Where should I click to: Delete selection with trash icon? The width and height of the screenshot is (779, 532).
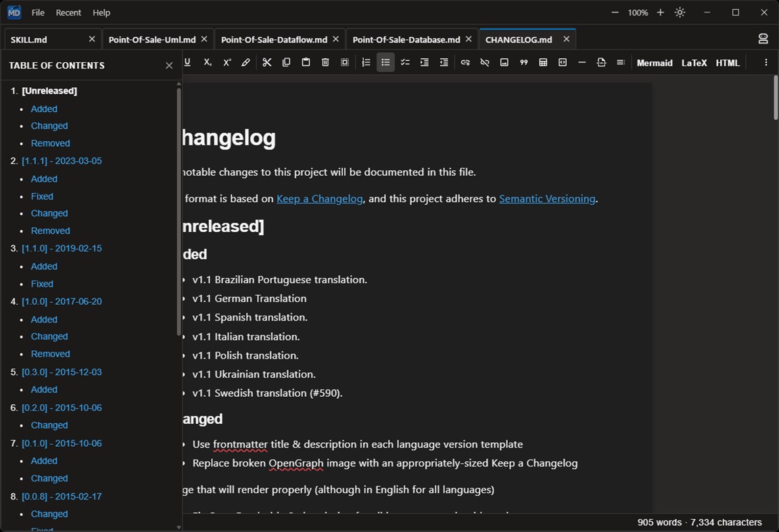[325, 63]
